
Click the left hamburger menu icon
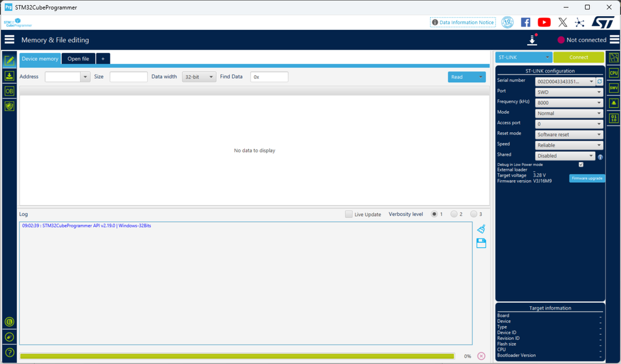coord(9,40)
